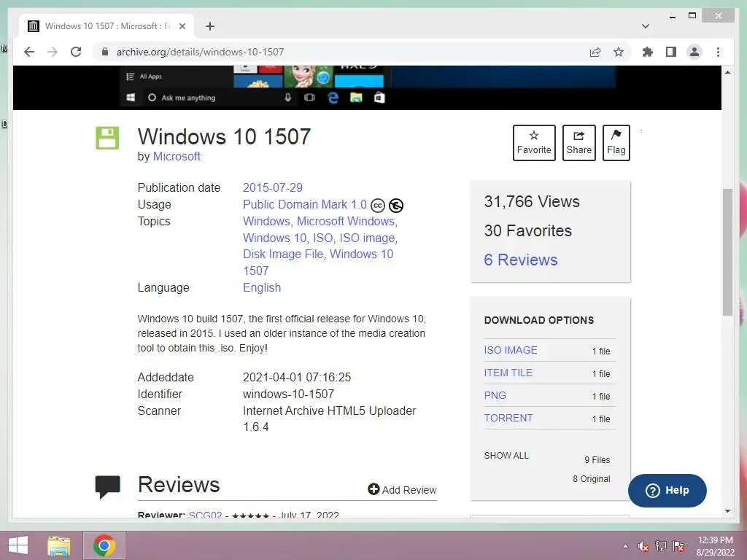
Task: Click the 8 Original count text
Action: click(x=591, y=478)
